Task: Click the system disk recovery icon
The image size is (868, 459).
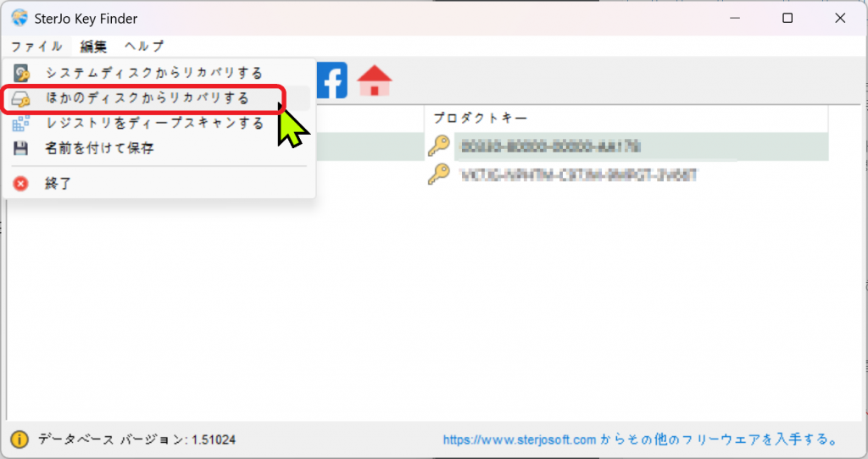Action: (x=21, y=73)
